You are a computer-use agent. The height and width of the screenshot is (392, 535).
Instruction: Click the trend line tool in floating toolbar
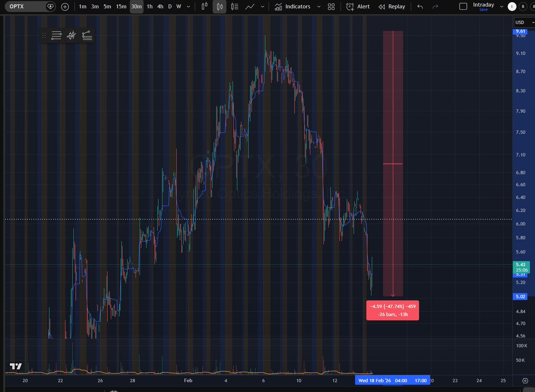(87, 36)
